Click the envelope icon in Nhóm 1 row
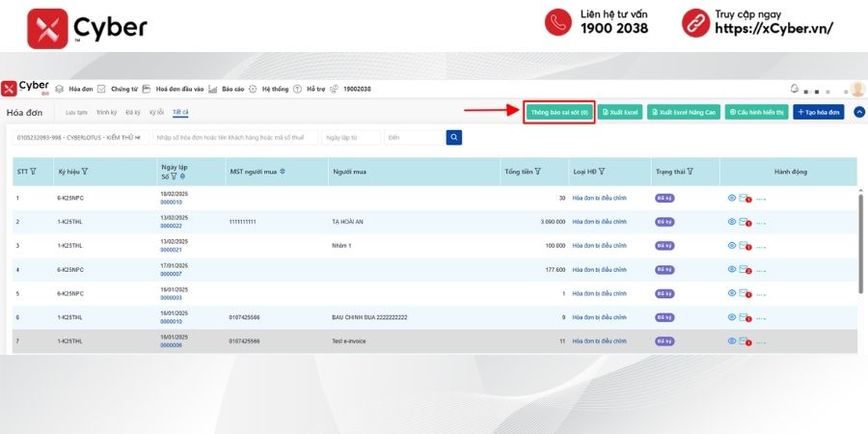The image size is (868, 434). [745, 246]
